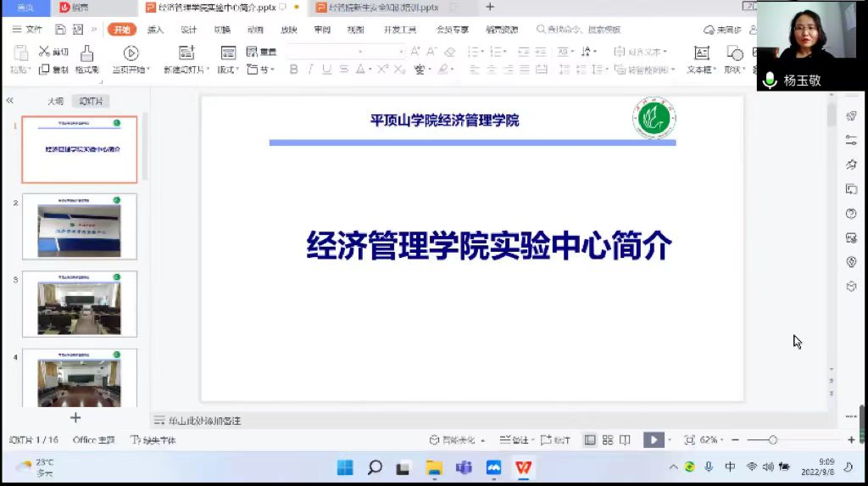
Task: Click the Format Painter brush icon
Action: click(x=86, y=54)
